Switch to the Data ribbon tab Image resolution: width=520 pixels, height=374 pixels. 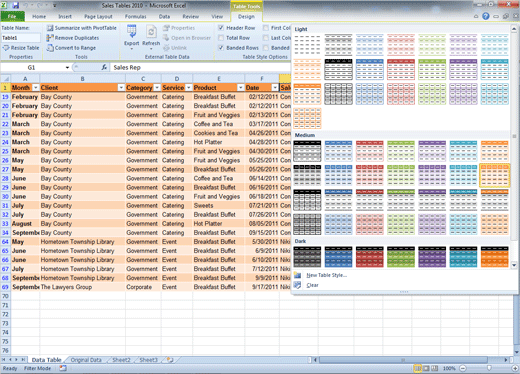164,16
